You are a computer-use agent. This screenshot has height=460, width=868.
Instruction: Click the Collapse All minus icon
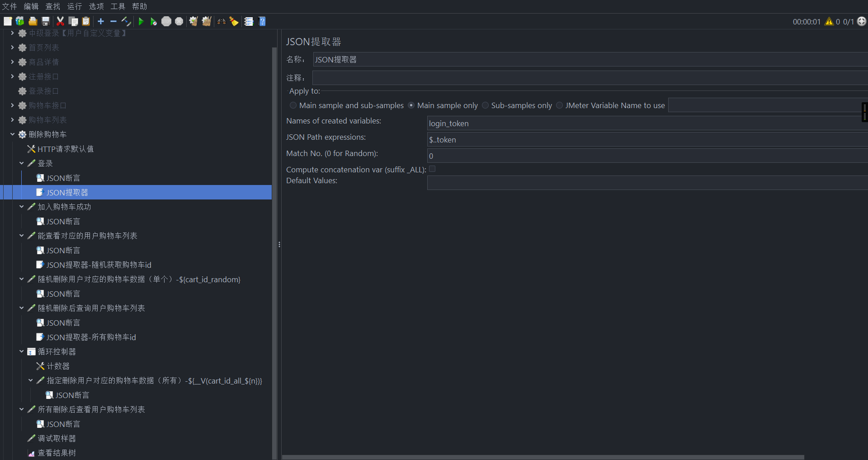[x=113, y=21]
